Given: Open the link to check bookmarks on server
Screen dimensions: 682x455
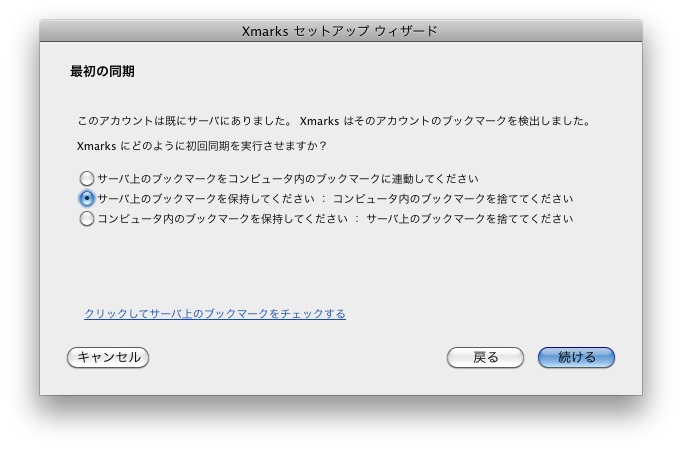Looking at the screenshot, I should pyautogui.click(x=215, y=314).
